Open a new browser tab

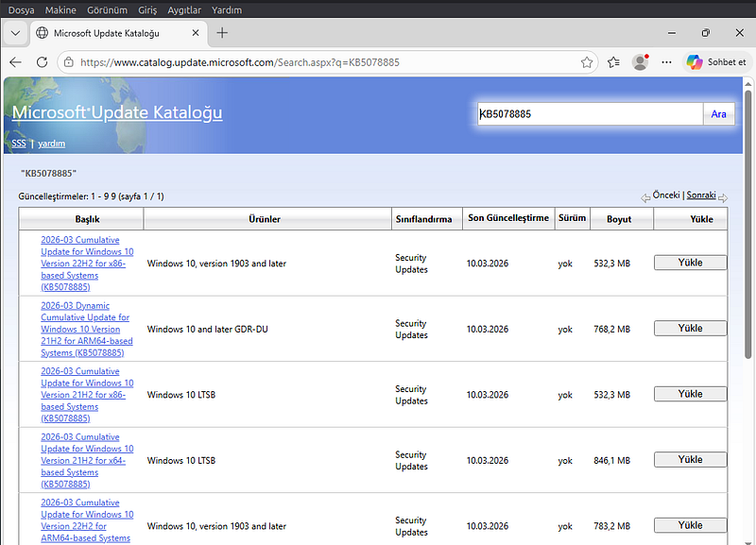222,33
